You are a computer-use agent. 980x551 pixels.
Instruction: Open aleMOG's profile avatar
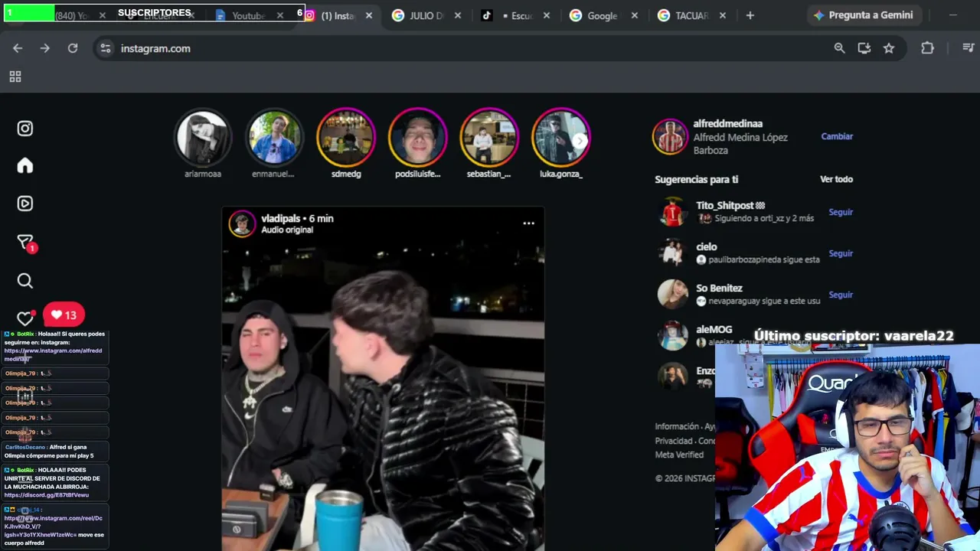(673, 336)
